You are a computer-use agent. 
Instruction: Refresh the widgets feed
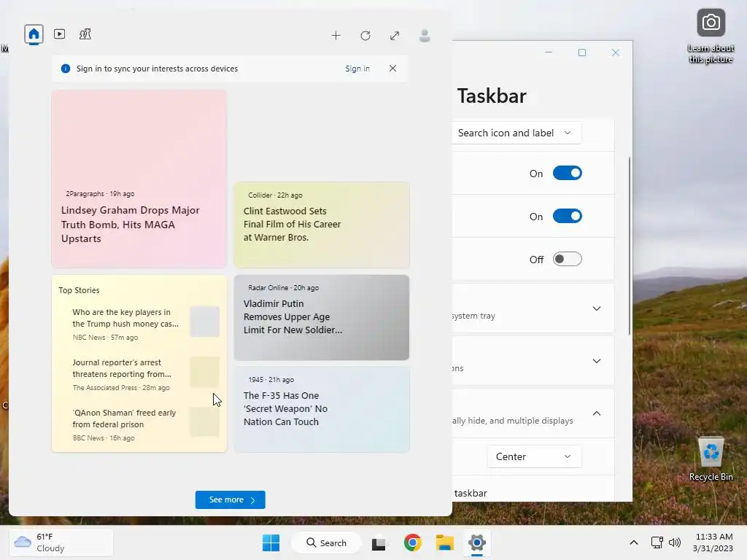365,36
